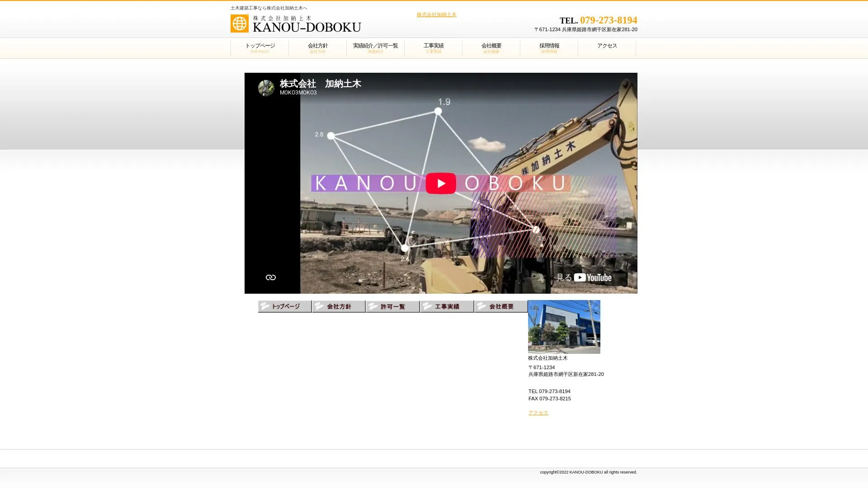Click the KANOU-DOBOKU logo text

coord(307,27)
